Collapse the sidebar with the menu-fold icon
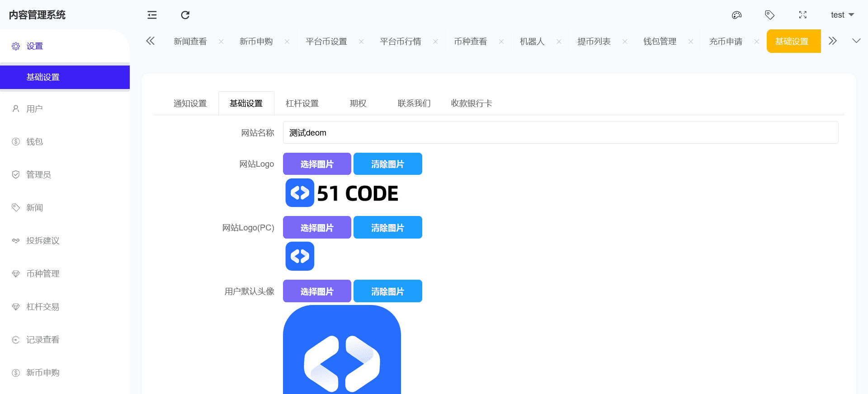 (152, 15)
